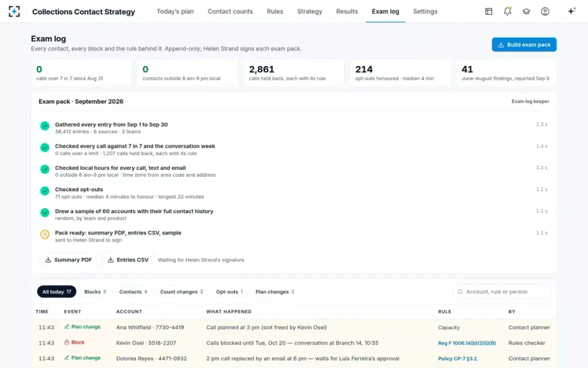Click Waiting for Helen Strand's signature text
This screenshot has width=588, height=368.
(x=201, y=260)
